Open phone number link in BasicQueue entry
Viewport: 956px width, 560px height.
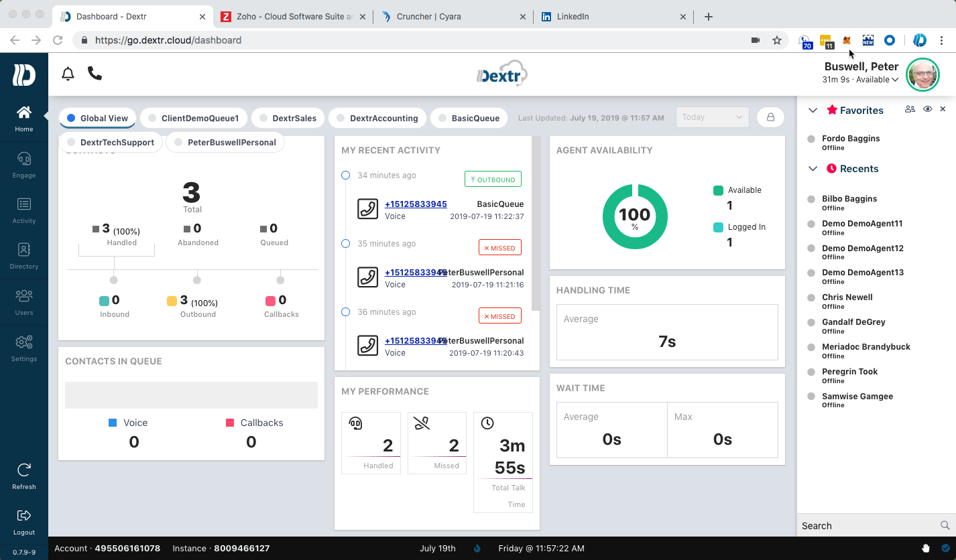tap(416, 204)
